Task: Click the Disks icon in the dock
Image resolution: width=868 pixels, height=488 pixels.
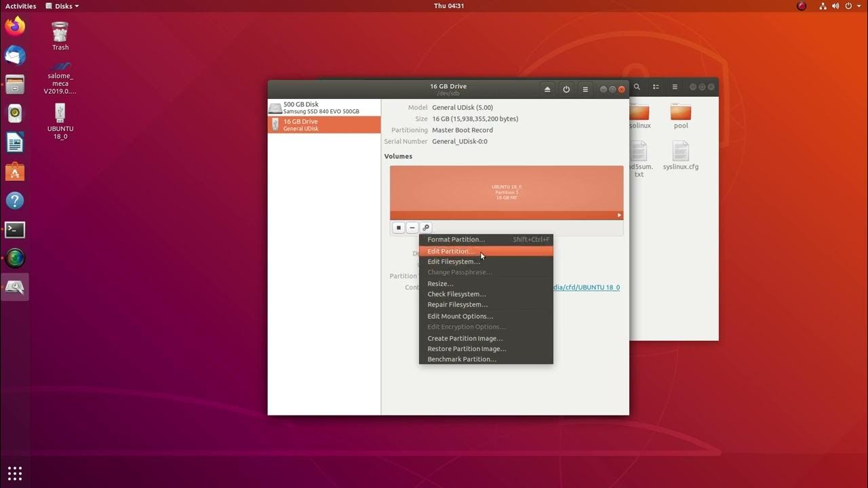Action: pos(15,287)
